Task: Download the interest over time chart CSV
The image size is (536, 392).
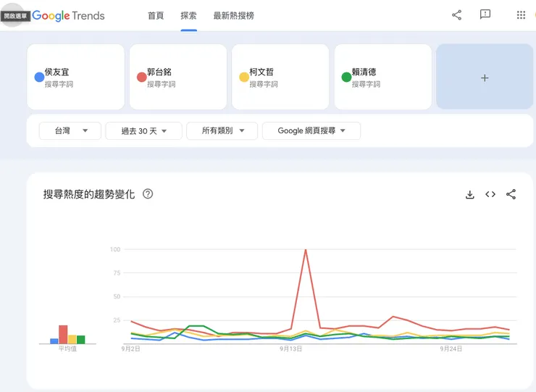Action: tap(470, 195)
